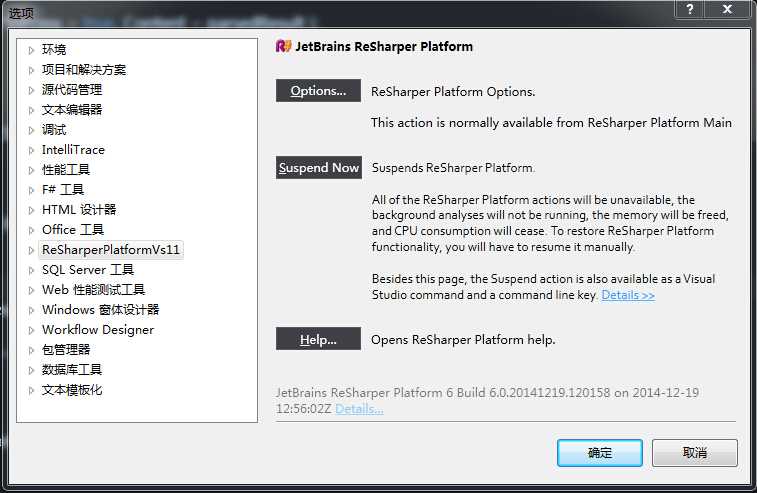Click the JetBrains ReSharper logo icon
The width and height of the screenshot is (757, 493).
tap(283, 46)
